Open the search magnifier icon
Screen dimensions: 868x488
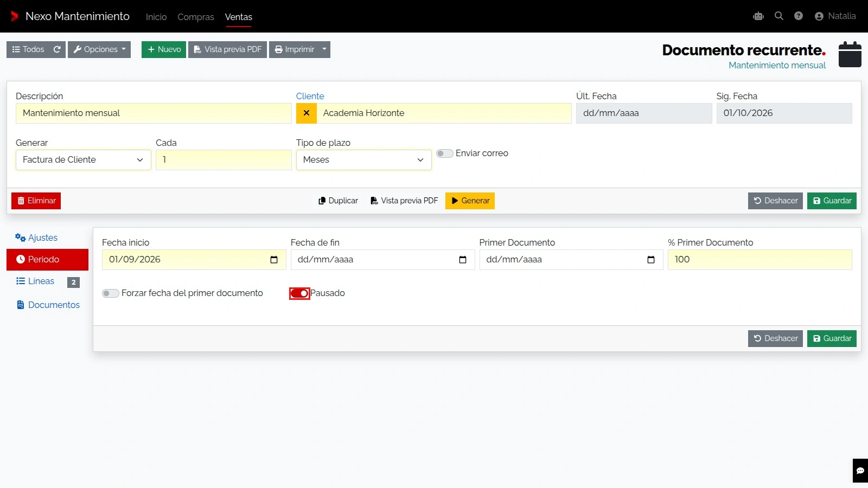(x=779, y=16)
